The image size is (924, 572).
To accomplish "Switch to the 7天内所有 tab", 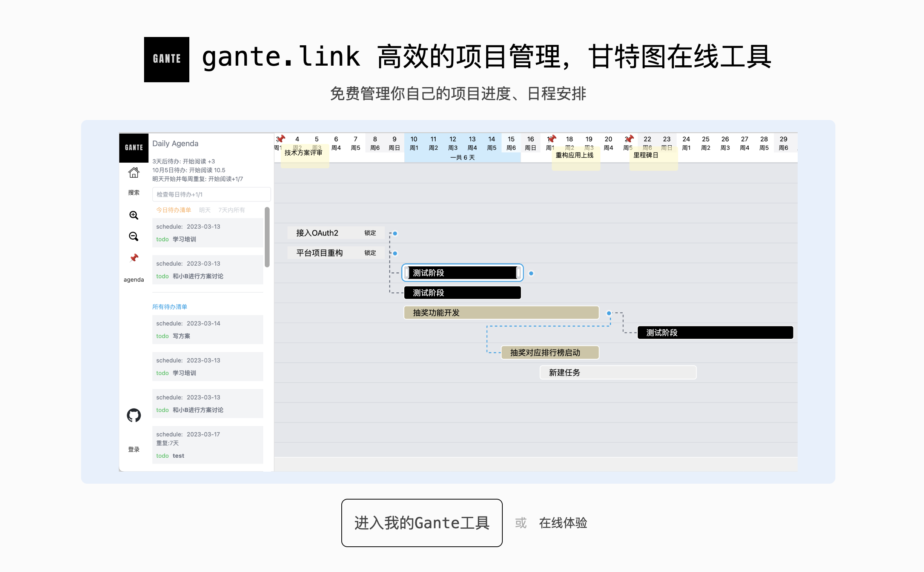I will pyautogui.click(x=232, y=210).
